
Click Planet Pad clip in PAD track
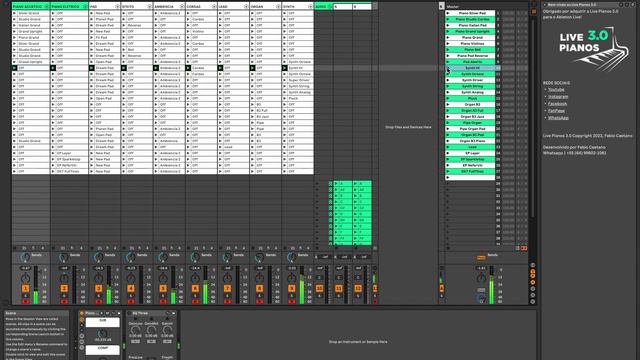click(x=105, y=19)
